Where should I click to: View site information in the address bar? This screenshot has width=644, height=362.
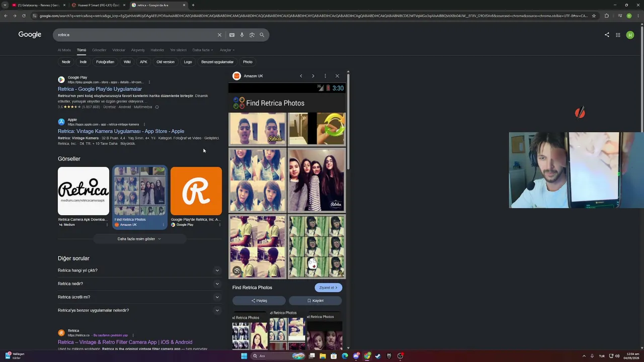[35, 16]
